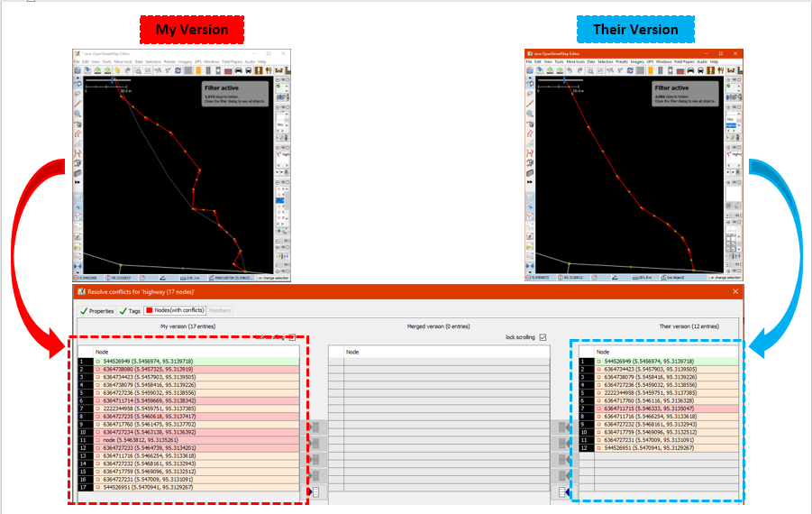Image resolution: width=812 pixels, height=514 pixels.
Task: Toggle lock scrolling checkbox in My version
Action: tap(291, 337)
